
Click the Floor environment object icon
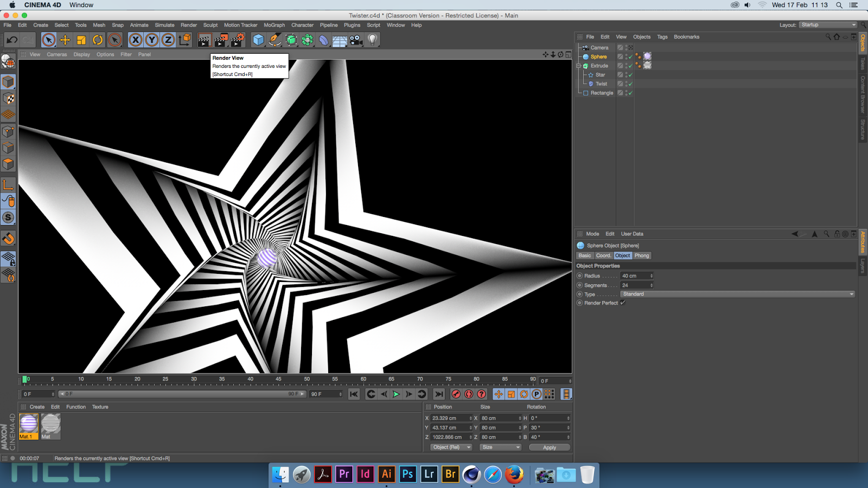(x=340, y=40)
